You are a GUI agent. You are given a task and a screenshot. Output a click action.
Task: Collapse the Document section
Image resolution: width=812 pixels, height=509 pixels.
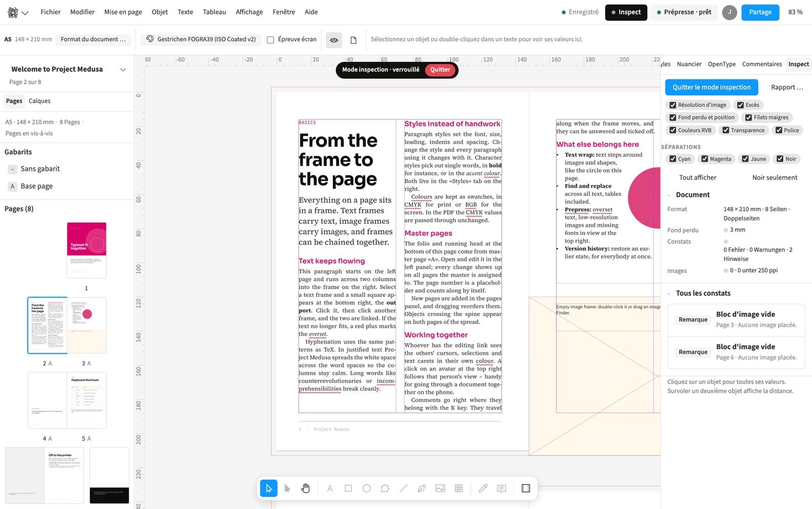[669, 195]
